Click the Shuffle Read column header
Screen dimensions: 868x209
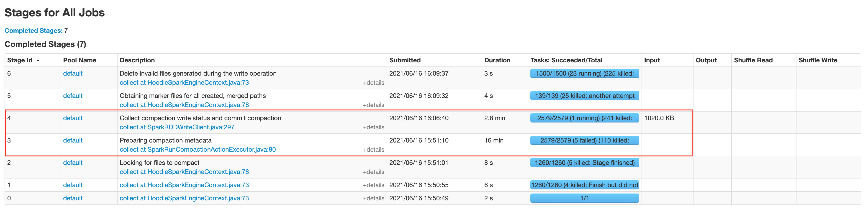[x=753, y=60]
